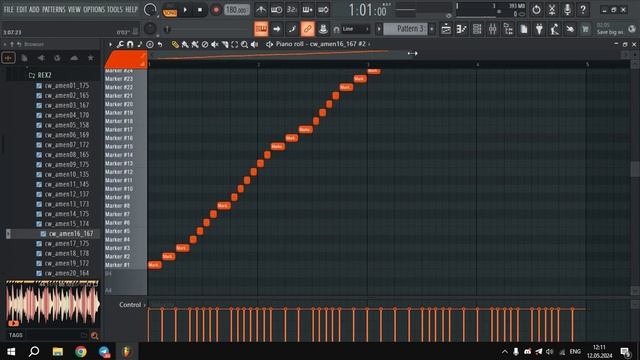Uncheck the cw_amen10_135 checkbox
Image resolution: width=640 pixels, height=360 pixels.
tap(39, 175)
